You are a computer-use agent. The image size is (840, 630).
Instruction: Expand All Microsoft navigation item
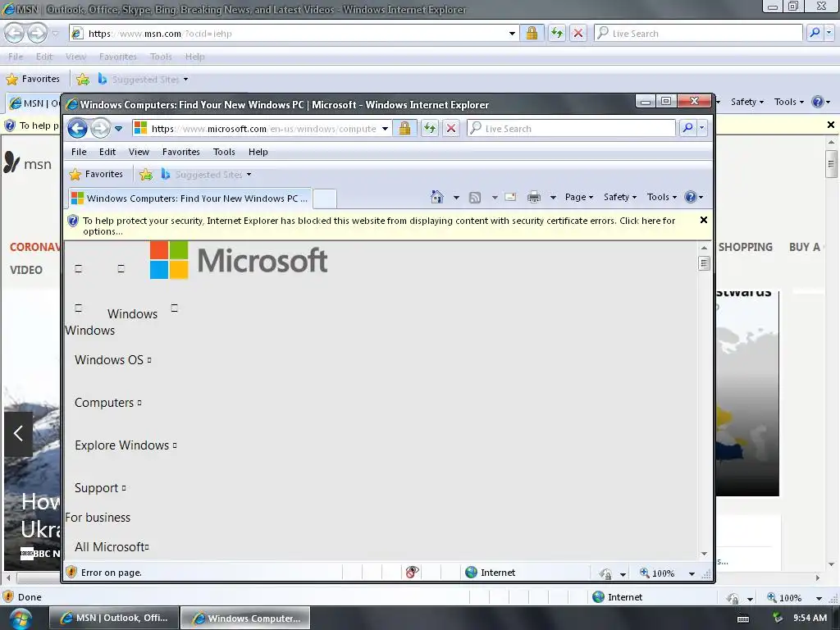coord(112,547)
